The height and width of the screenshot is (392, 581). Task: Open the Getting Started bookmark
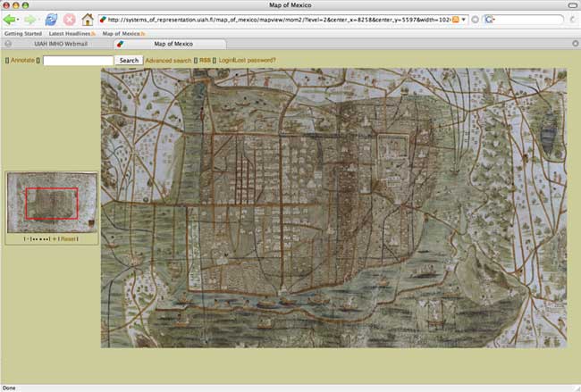click(23, 34)
